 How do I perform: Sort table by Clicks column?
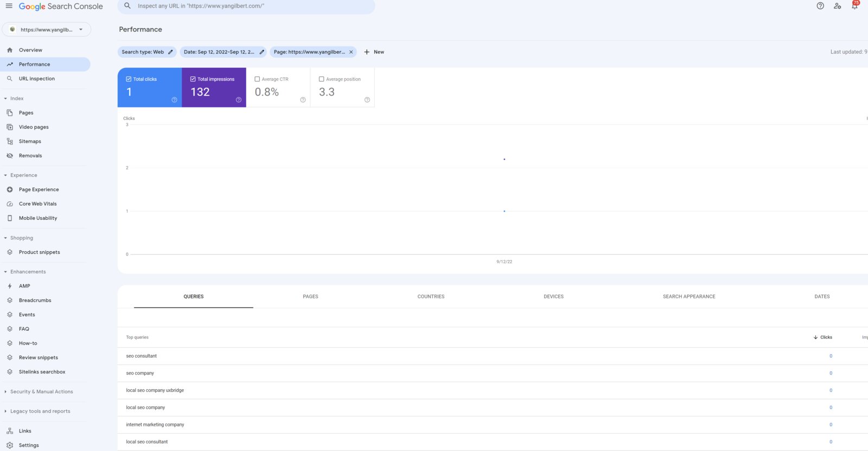(823, 338)
